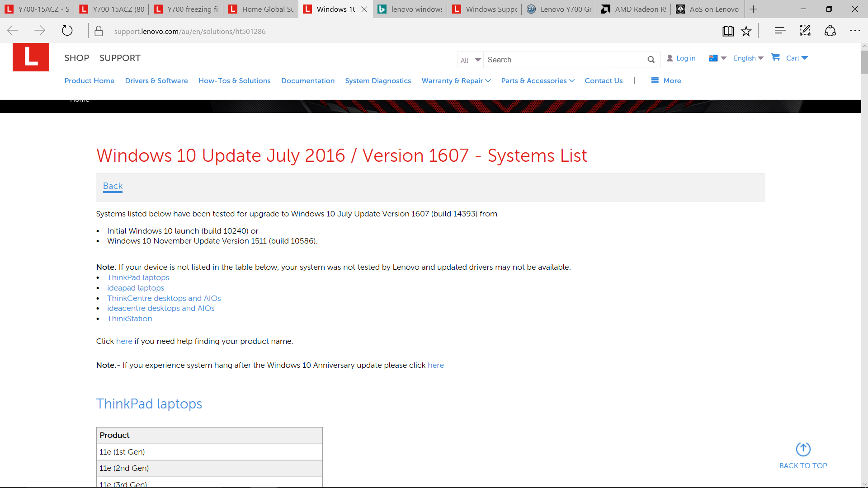
Task: Open Reading view book icon
Action: (728, 31)
